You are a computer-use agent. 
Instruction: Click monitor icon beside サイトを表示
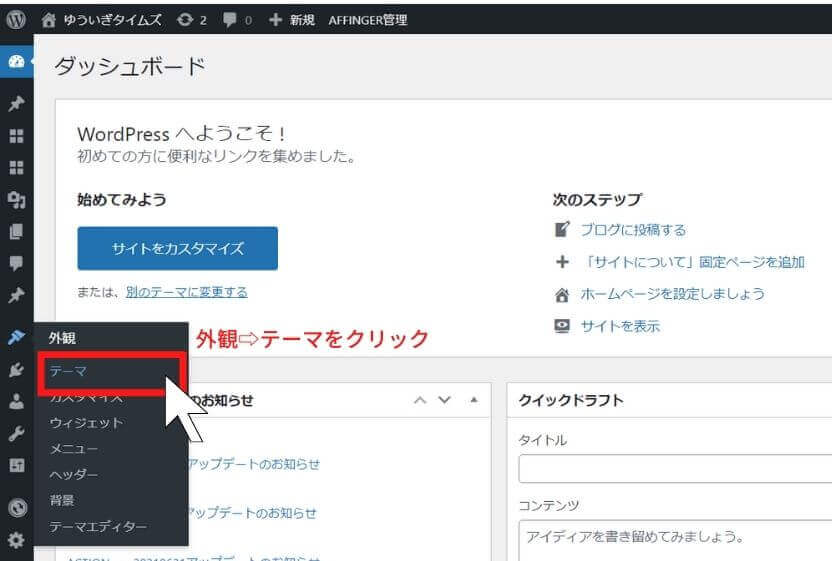tap(562, 326)
